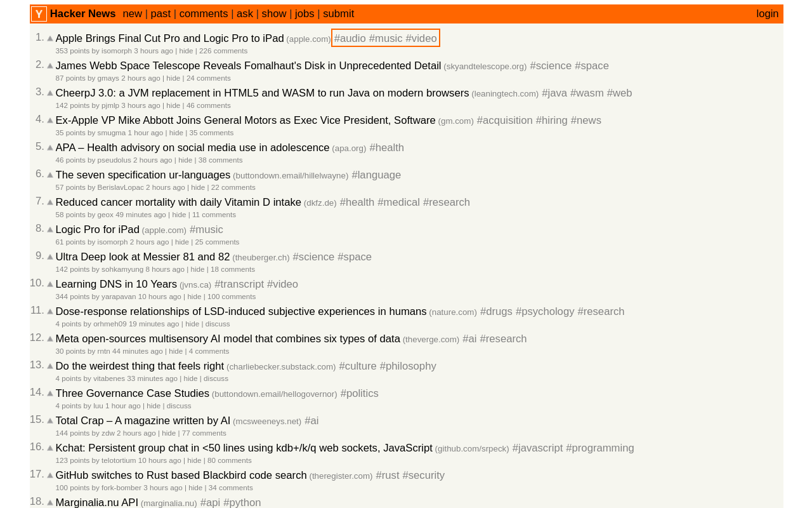
Task: Hide the Meta multisensory AI story
Action: click(x=176, y=351)
